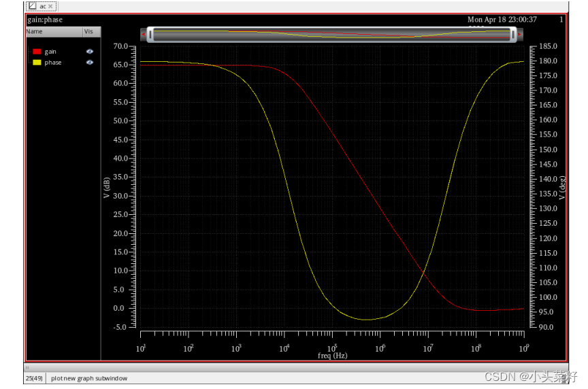Hide the gain trace using its eye icon
The height and width of the screenshot is (389, 588).
90,51
